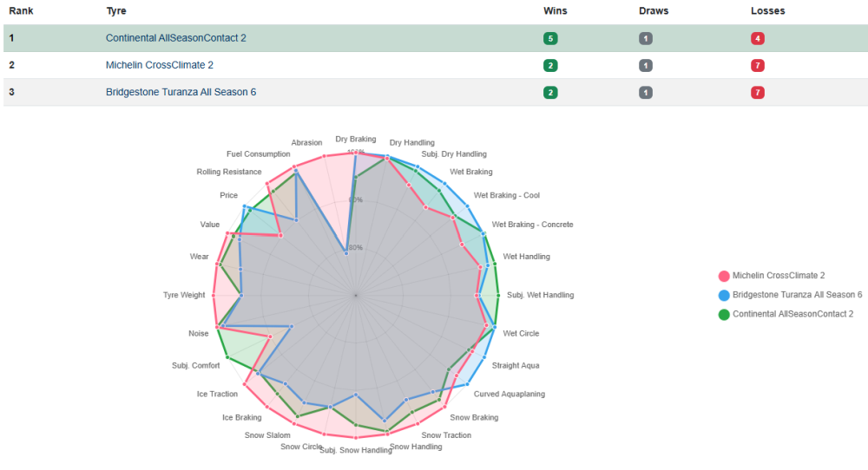Click the Subj. Comfort axis label
Screen dimensions: 868x470
(196, 365)
